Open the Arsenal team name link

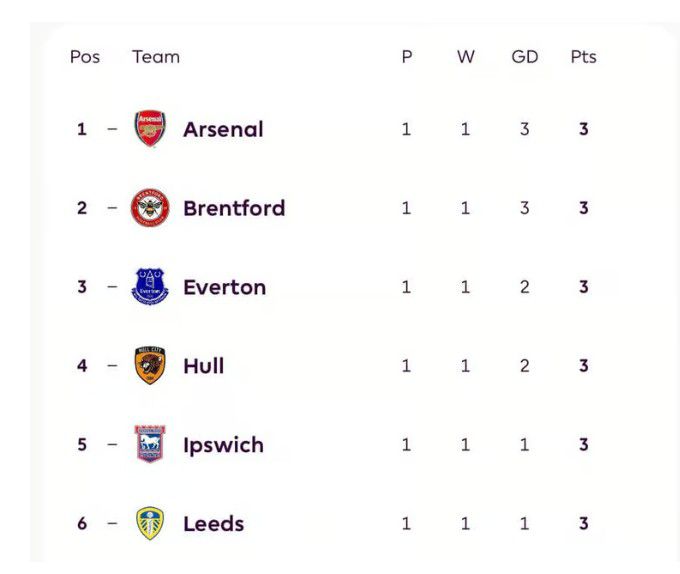pos(223,129)
